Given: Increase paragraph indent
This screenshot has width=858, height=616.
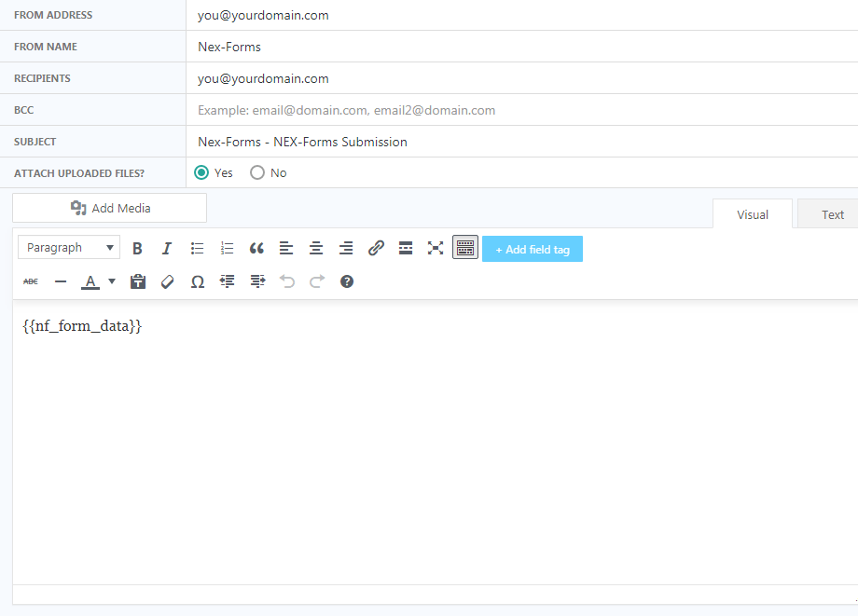Looking at the screenshot, I should [x=257, y=281].
